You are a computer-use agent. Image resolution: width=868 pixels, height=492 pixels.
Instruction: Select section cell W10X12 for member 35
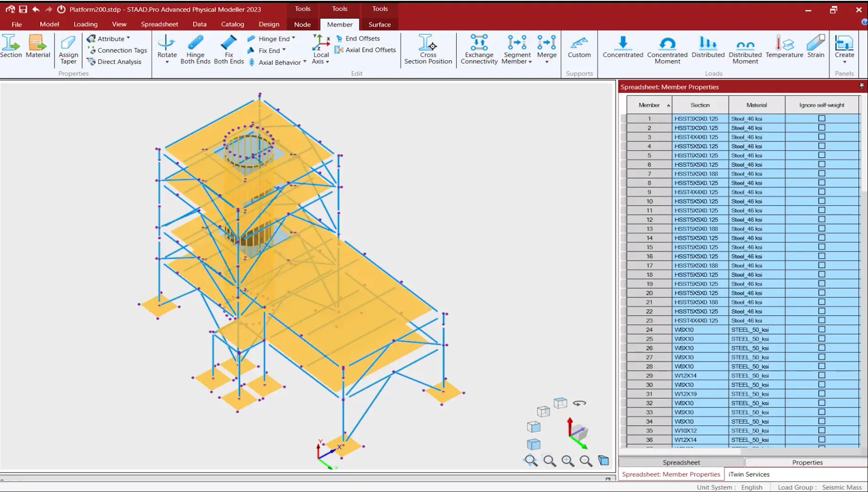pyautogui.click(x=700, y=430)
